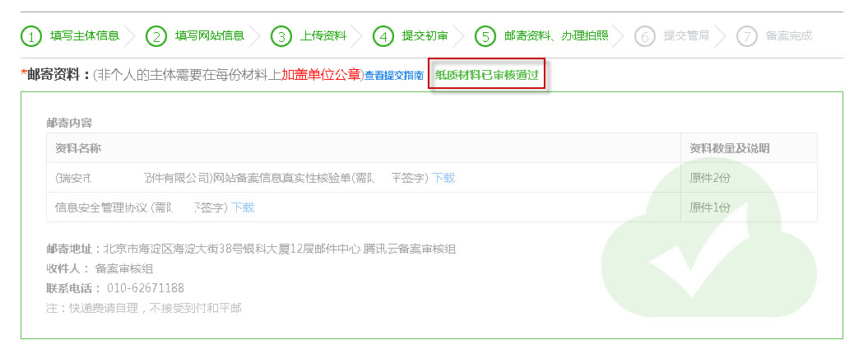
Task: Click the 邮寄地址 address line
Action: coord(251,249)
